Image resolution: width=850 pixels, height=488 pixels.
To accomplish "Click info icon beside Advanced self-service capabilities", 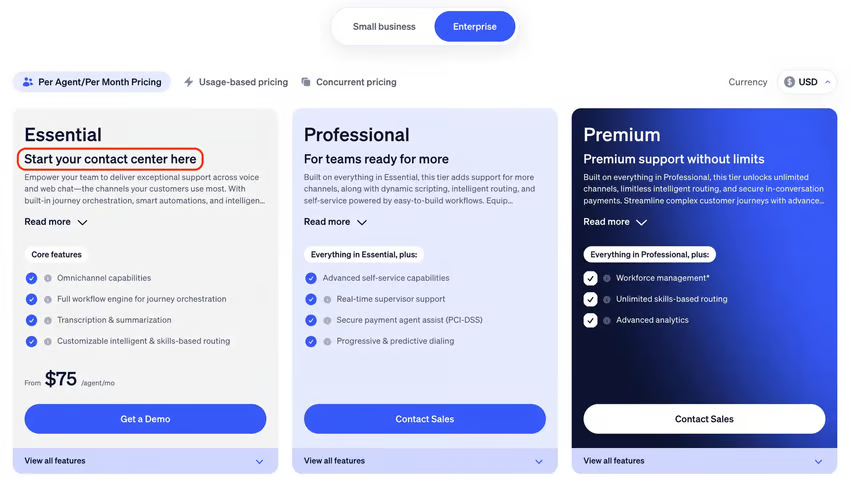I will [327, 278].
